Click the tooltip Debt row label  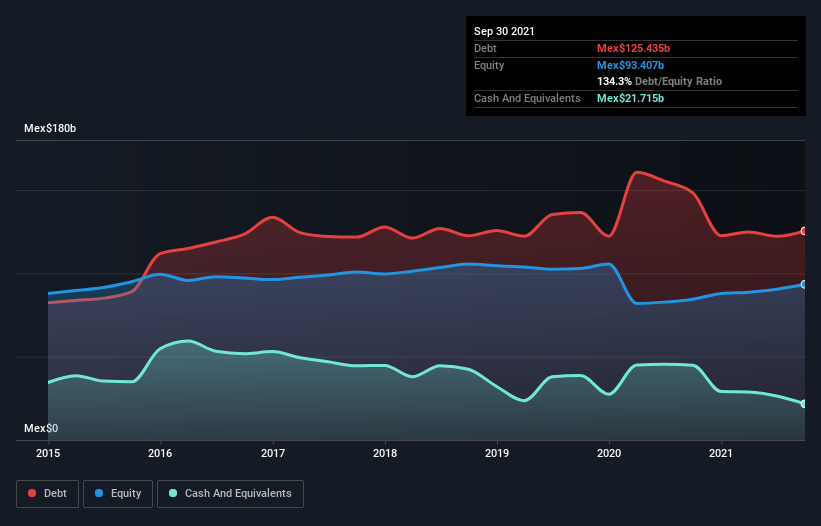coord(485,48)
